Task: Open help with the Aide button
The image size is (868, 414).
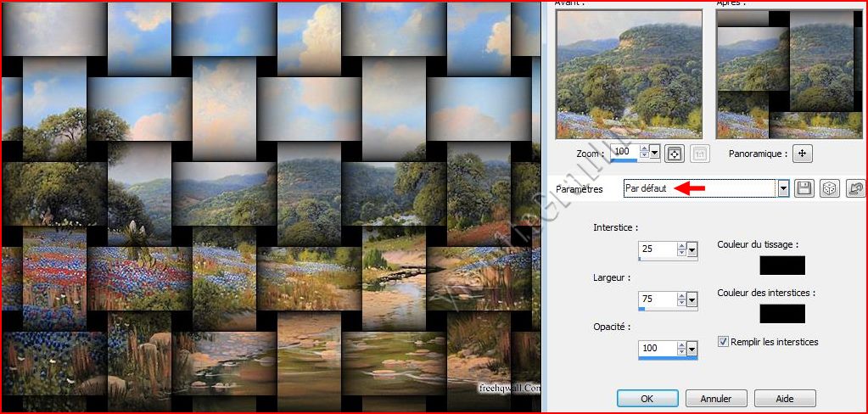Action: coord(784,398)
